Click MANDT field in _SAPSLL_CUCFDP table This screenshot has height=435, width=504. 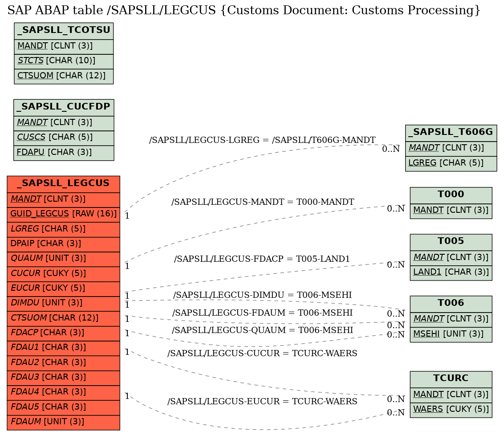(64, 123)
